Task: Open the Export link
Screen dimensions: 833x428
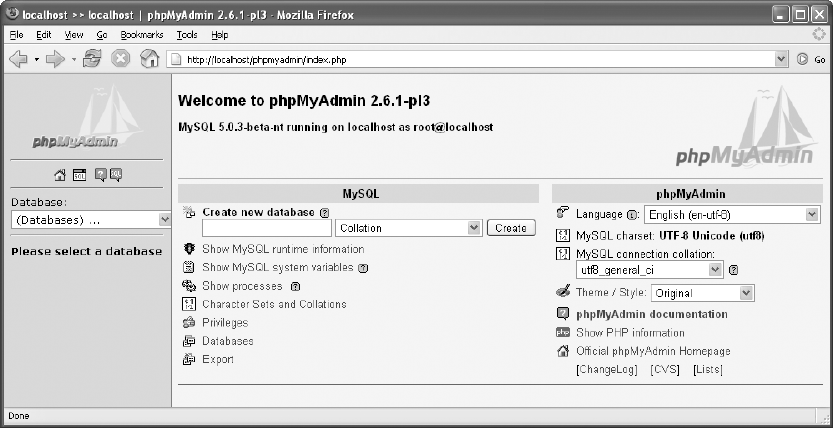Action: pyautogui.click(x=218, y=359)
